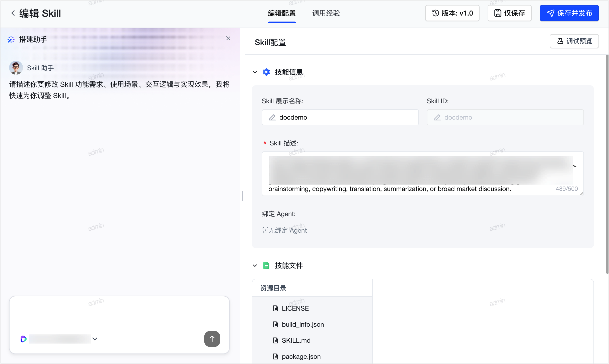Image resolution: width=609 pixels, height=364 pixels.
Task: Click the disabled Skill ID field
Action: click(x=505, y=117)
